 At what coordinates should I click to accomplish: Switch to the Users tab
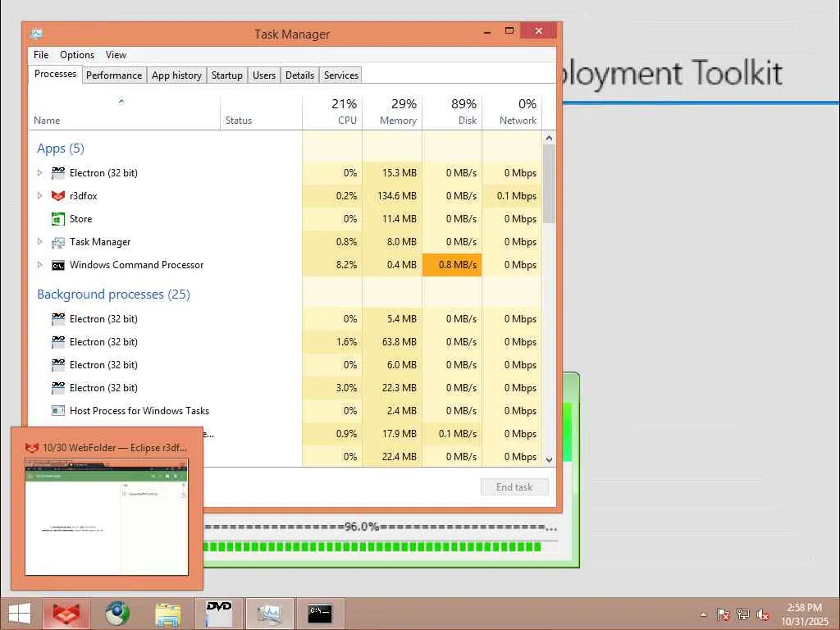coord(264,75)
